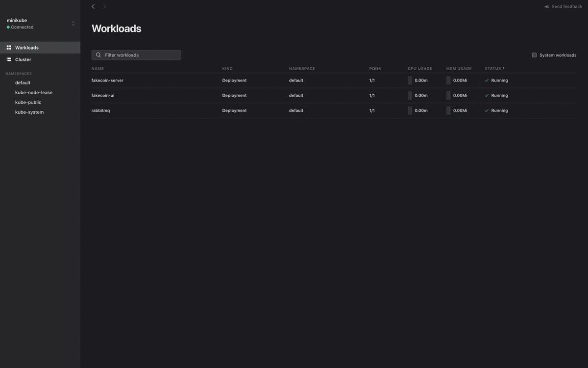Enable the System workloads checkbox
The height and width of the screenshot is (368, 588).
534,55
